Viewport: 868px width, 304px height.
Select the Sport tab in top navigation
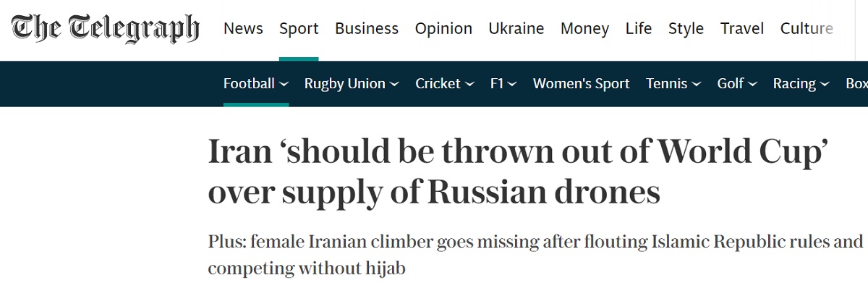(299, 29)
